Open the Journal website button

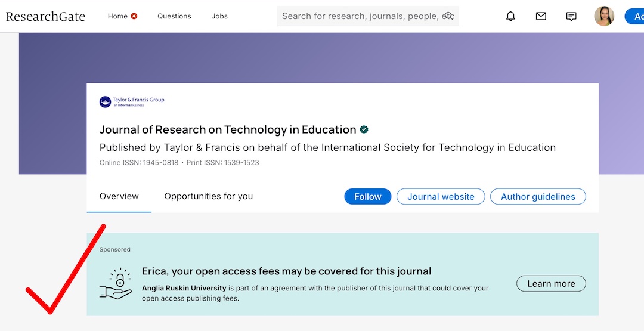click(x=441, y=197)
